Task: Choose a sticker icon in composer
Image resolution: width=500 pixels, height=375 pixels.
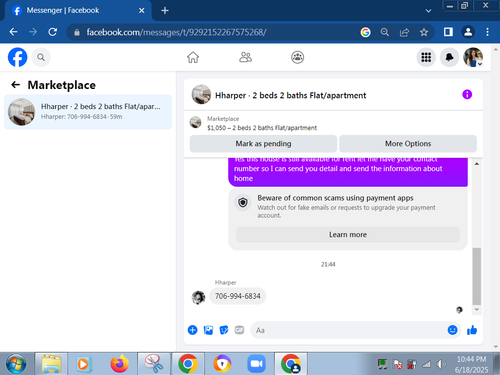Action: (224, 330)
